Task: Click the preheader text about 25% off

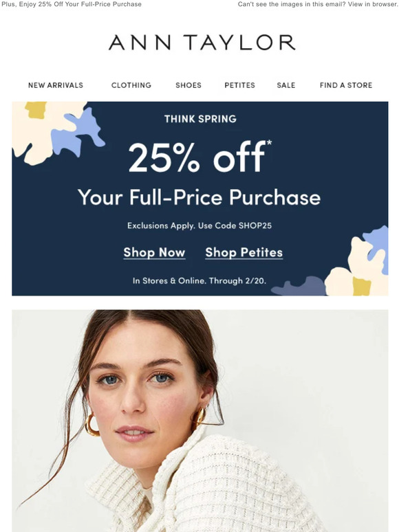Action: click(72, 4)
